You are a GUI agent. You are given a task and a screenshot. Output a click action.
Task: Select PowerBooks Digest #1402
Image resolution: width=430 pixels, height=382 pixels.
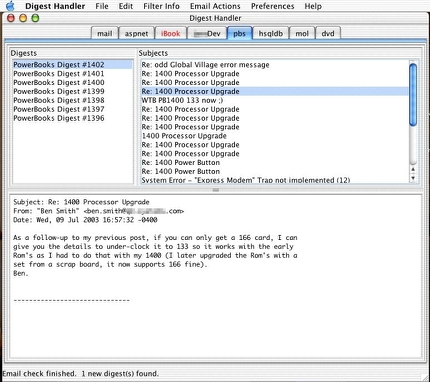click(72, 64)
